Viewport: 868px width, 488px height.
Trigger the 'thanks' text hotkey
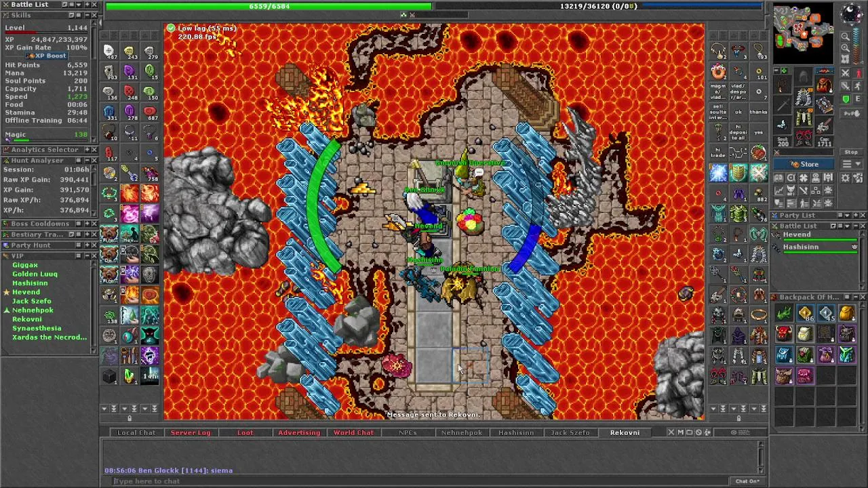759,113
